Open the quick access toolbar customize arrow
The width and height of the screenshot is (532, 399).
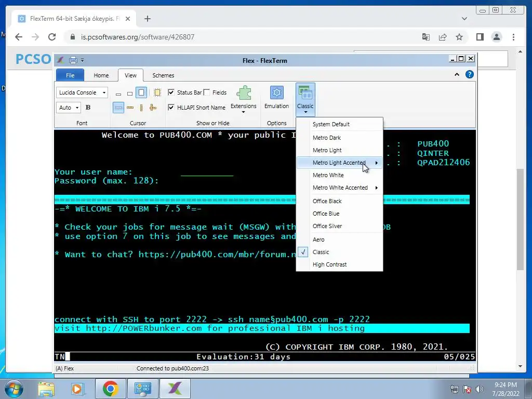83,60
